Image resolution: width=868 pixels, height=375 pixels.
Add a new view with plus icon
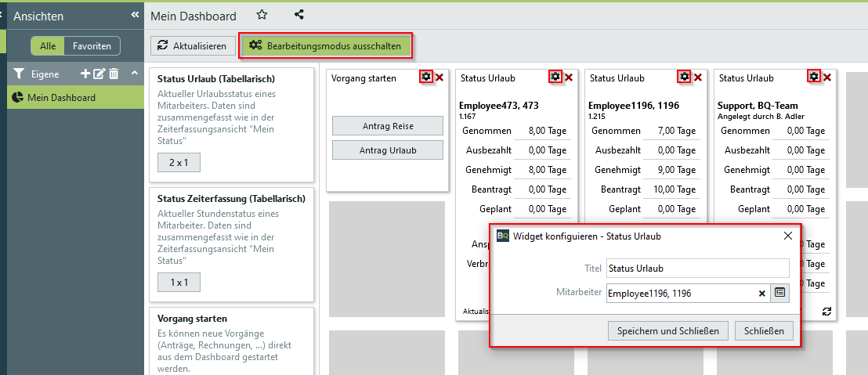pos(85,74)
